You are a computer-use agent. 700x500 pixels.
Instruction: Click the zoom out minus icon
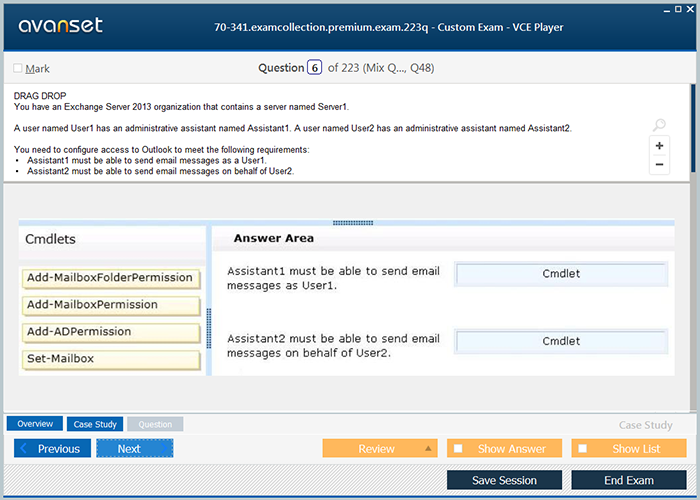pos(659,164)
